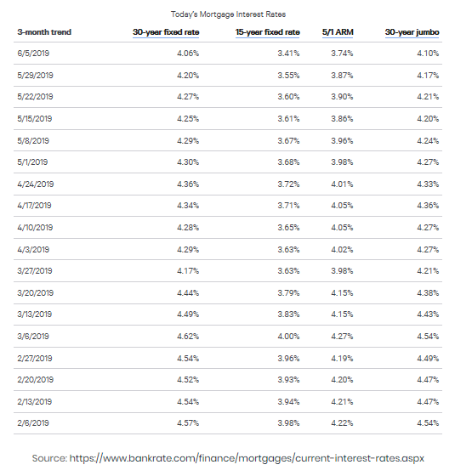Select the 4/17/2019 date cell
Image resolution: width=455 pixels, height=476 pixels.
click(x=34, y=206)
